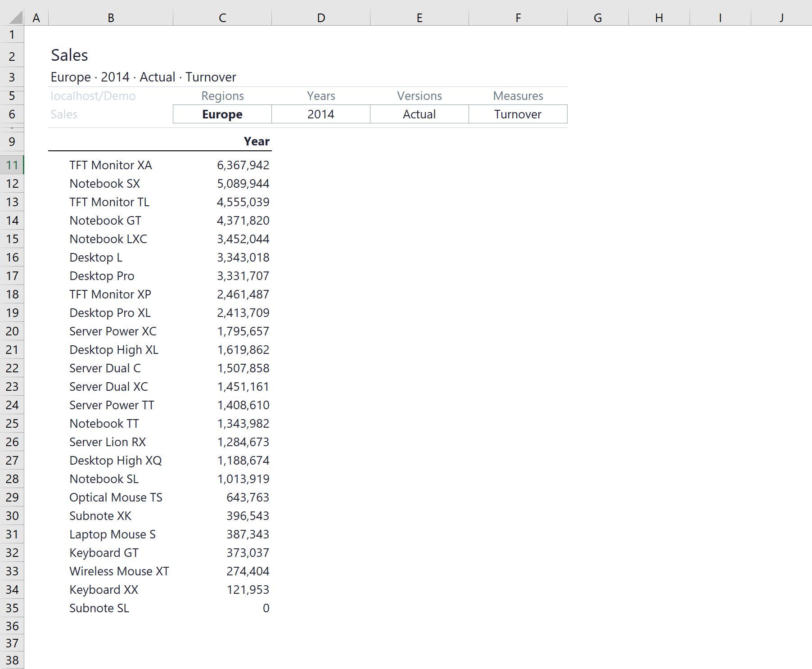
Task: Select the Server Lion RX cell
Action: click(x=111, y=442)
